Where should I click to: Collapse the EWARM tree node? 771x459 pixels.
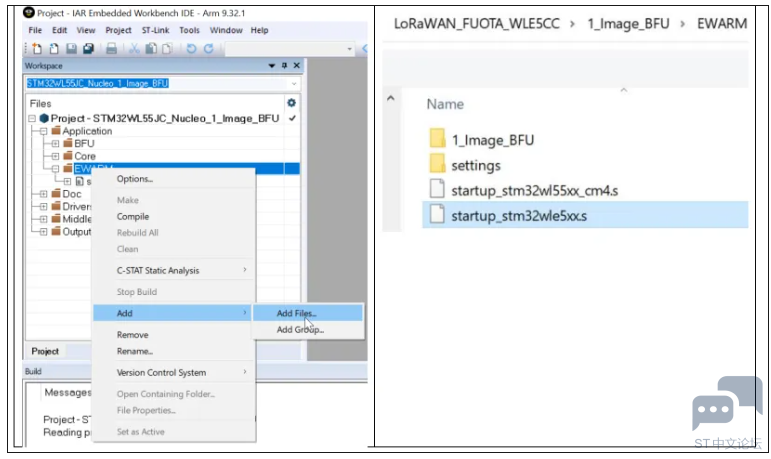[56, 169]
